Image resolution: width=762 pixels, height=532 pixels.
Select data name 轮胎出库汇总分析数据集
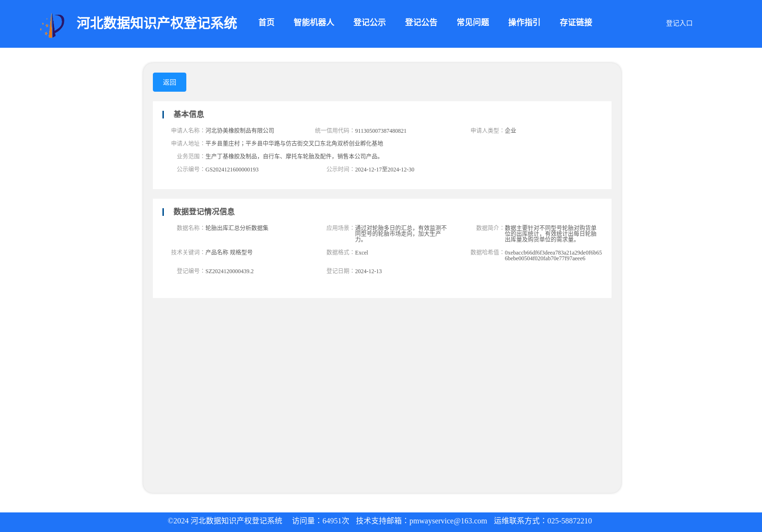click(x=237, y=228)
